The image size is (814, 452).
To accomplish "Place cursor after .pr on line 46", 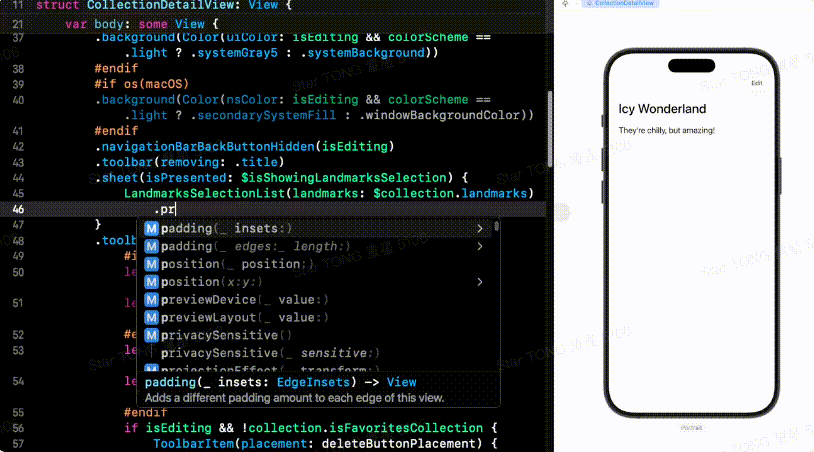I will (175, 209).
